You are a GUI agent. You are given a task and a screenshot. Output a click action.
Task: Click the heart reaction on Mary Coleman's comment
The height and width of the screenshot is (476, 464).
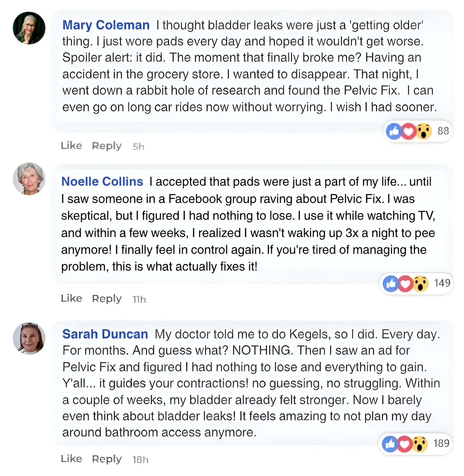pyautogui.click(x=409, y=131)
